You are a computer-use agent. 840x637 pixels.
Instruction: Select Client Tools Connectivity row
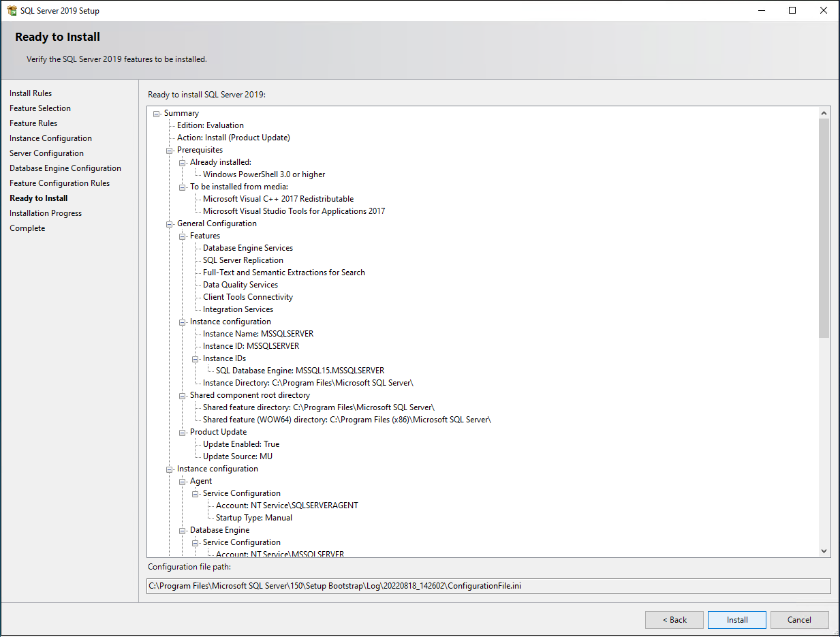click(x=248, y=297)
